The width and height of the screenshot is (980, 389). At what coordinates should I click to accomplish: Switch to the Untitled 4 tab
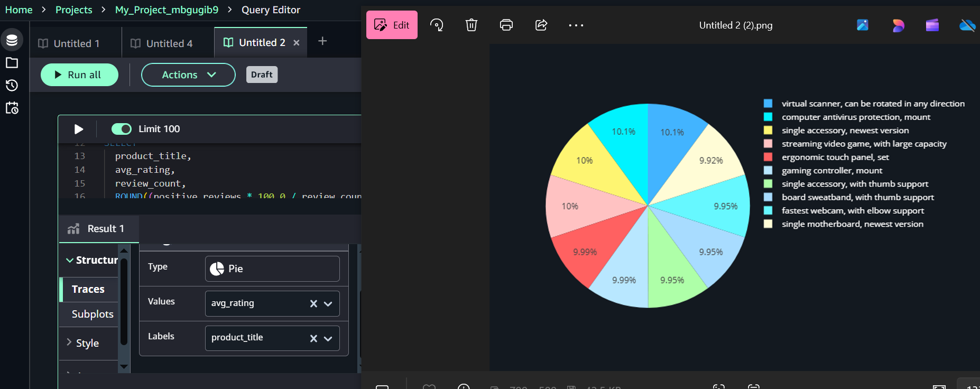pos(168,43)
